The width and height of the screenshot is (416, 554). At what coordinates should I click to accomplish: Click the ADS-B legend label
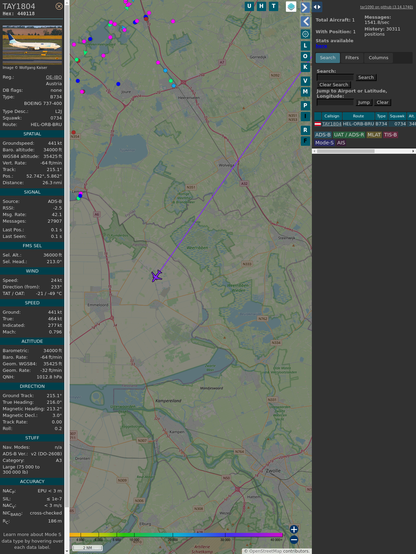point(323,135)
